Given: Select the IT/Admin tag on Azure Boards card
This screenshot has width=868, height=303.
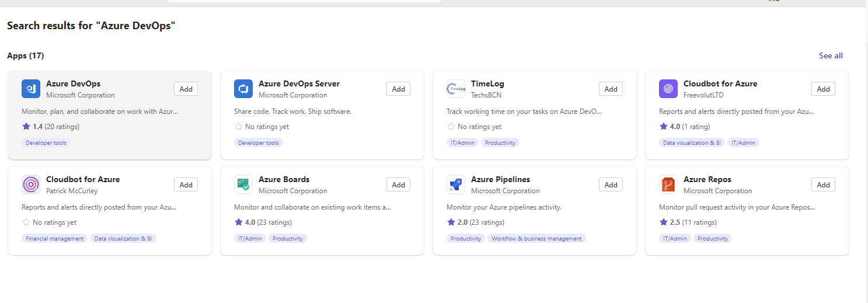Looking at the screenshot, I should [250, 238].
